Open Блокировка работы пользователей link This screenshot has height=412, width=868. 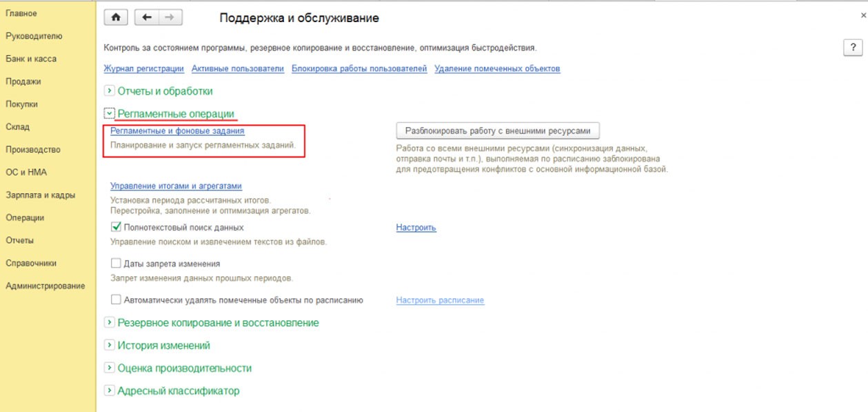359,68
